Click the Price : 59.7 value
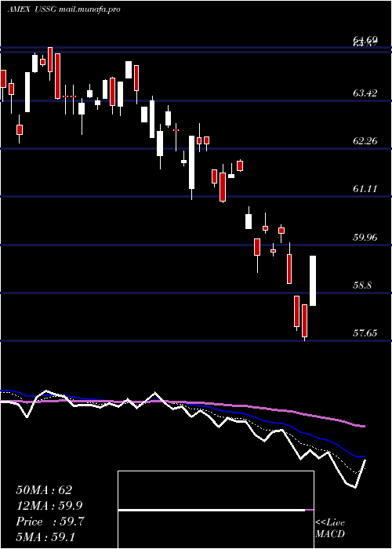Screen dimensions: 392x549 [50, 522]
